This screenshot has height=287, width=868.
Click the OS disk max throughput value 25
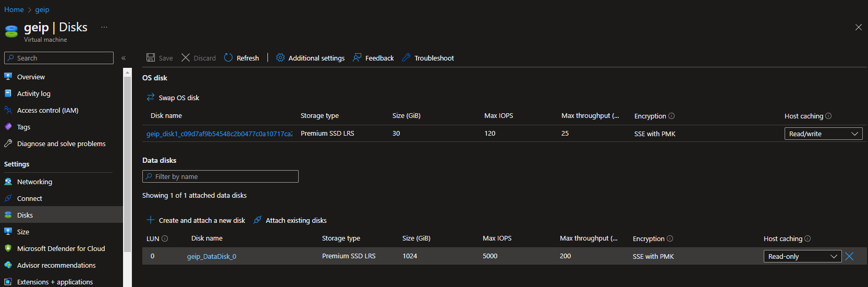[565, 134]
